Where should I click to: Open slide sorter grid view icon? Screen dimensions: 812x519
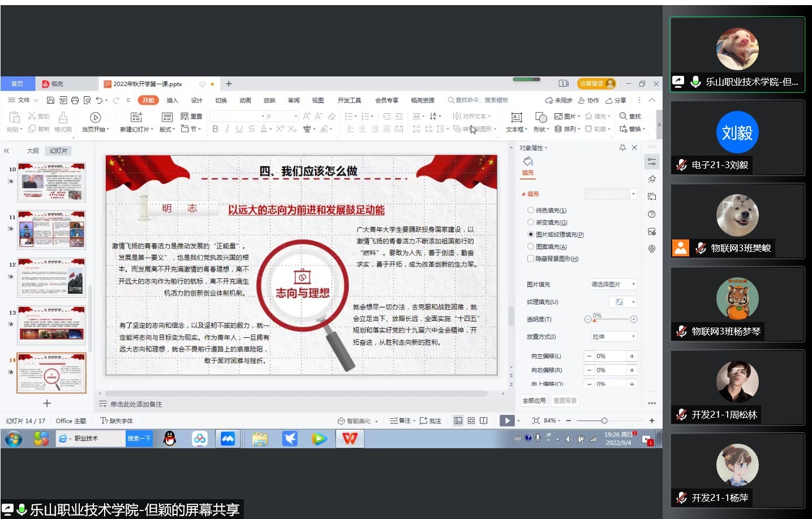(x=471, y=421)
